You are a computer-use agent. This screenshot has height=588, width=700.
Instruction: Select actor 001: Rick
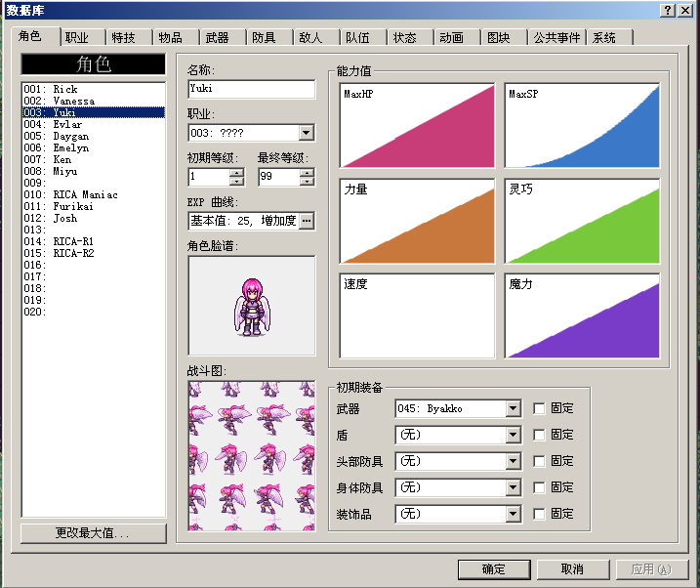(94, 89)
